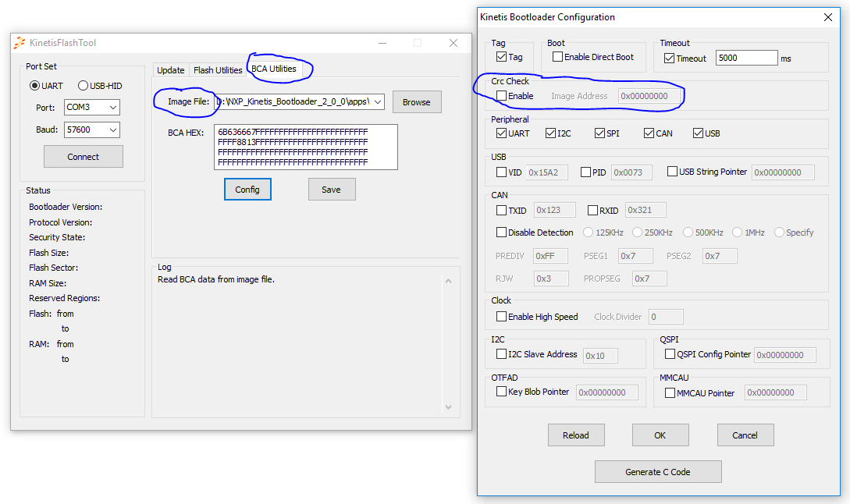Check the CAN TXID checkbox
This screenshot has height=504, width=850.
tap(501, 211)
